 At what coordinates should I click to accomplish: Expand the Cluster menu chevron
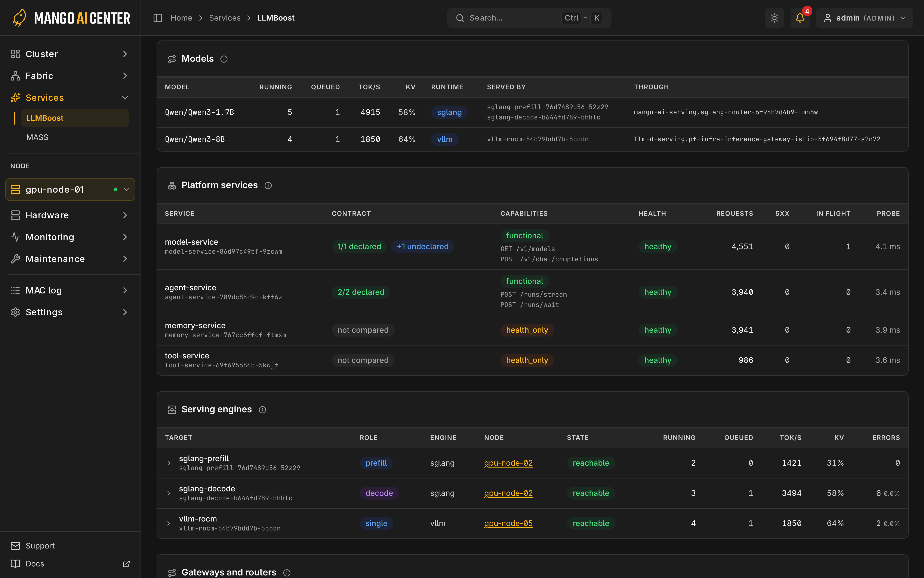pos(125,54)
